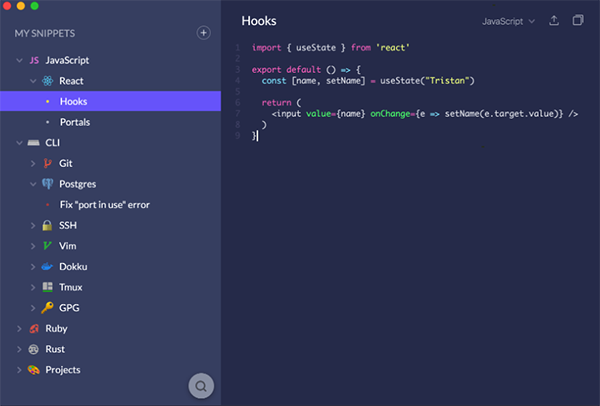Image resolution: width=600 pixels, height=406 pixels.
Task: Expand the Dokku folder chevron
Action: click(33, 267)
